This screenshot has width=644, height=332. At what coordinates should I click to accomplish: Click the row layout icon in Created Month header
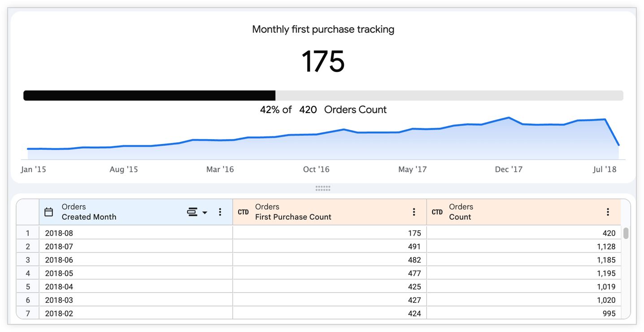point(192,212)
